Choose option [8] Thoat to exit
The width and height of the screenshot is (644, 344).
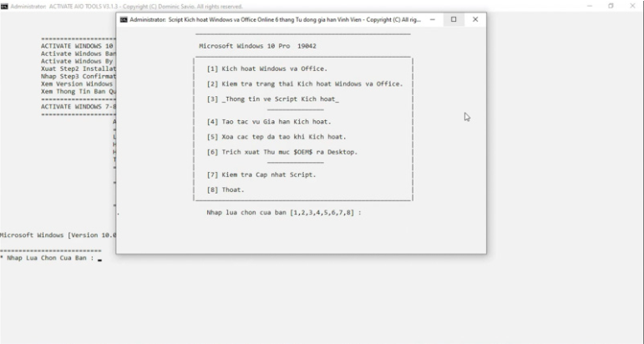pyautogui.click(x=226, y=190)
